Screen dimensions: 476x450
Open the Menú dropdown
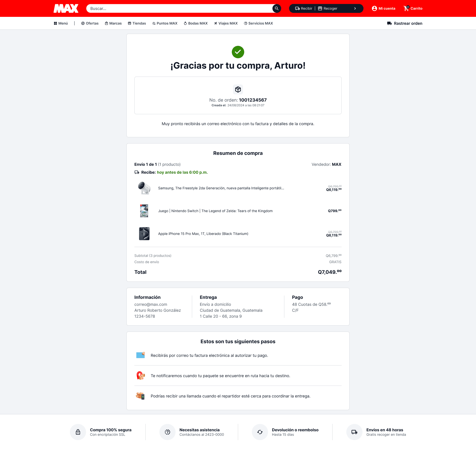(x=61, y=23)
